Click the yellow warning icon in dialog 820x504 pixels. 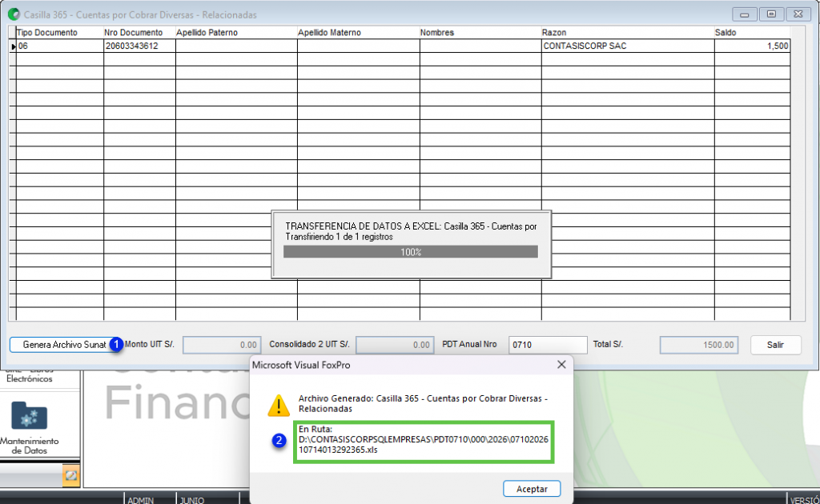(279, 406)
